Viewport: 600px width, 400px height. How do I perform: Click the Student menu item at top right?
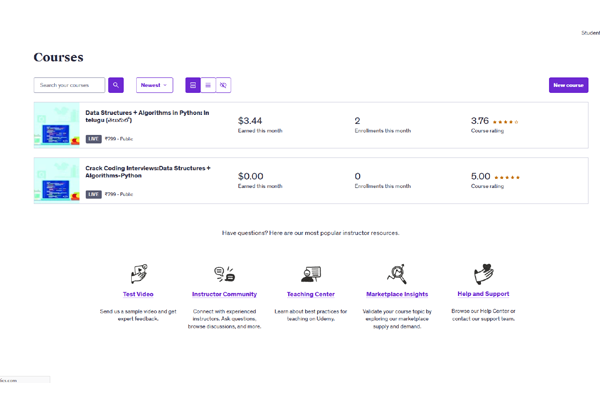(590, 33)
